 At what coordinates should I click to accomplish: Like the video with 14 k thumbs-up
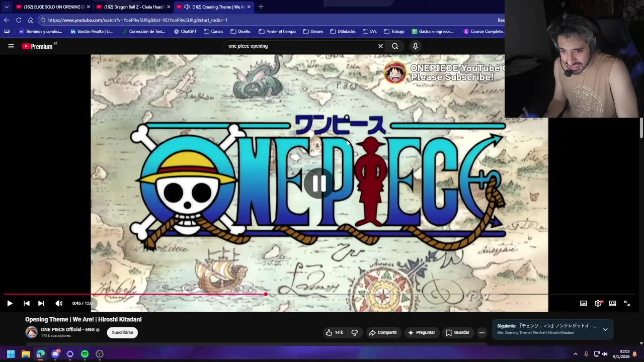(334, 332)
